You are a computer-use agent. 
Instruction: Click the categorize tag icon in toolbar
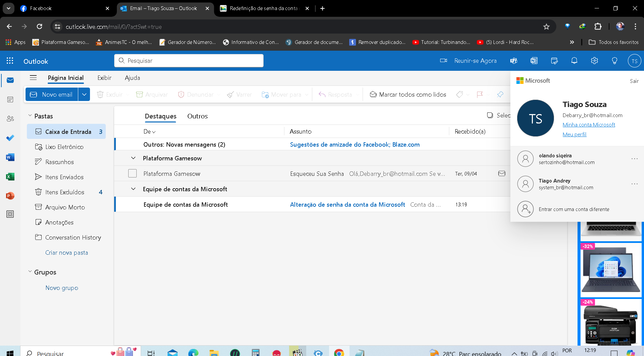point(459,95)
